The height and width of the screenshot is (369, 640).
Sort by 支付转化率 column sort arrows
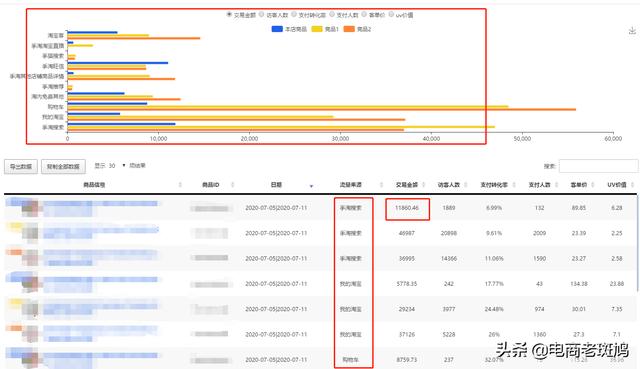(513, 185)
